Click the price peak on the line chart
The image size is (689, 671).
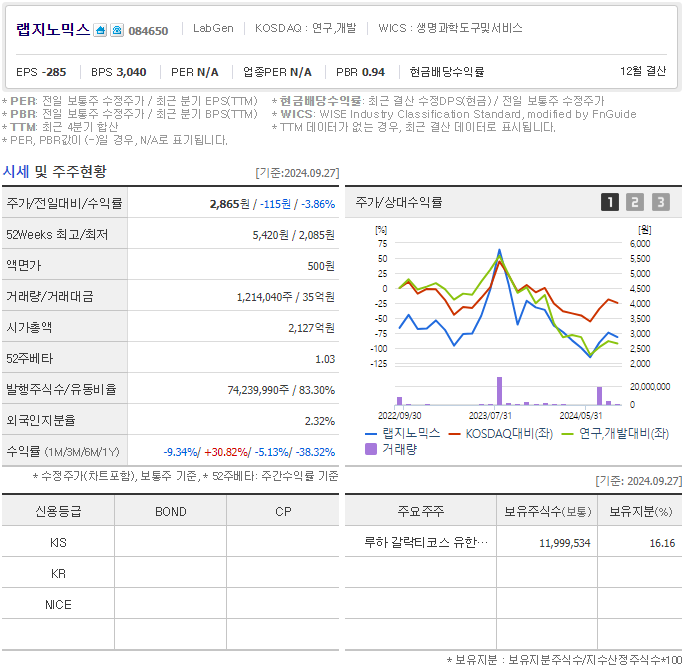click(499, 250)
